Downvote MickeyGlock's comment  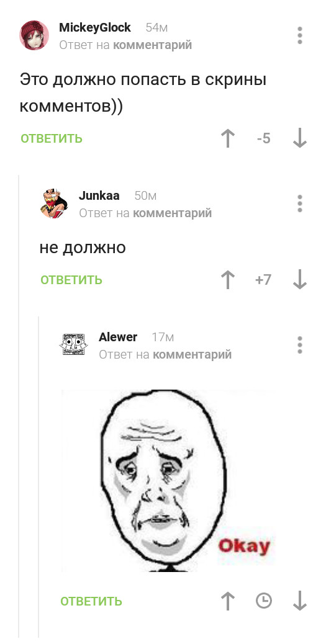point(300,138)
